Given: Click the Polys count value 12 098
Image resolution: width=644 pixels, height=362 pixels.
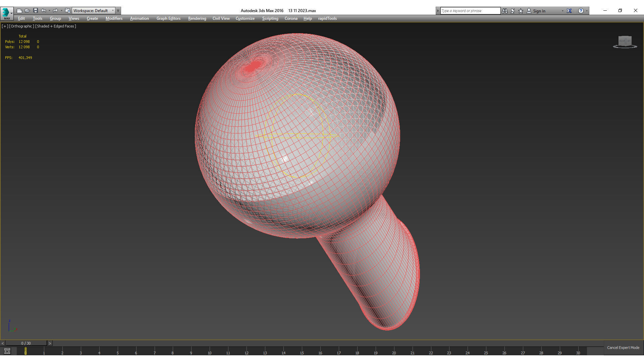Looking at the screenshot, I should (24, 42).
